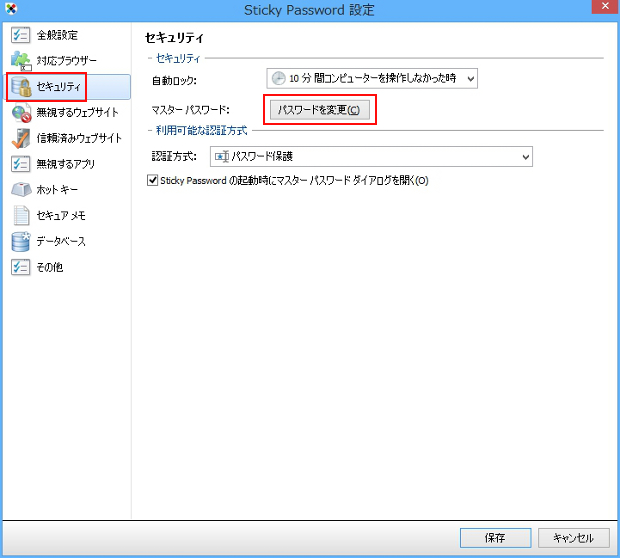Image resolution: width=620 pixels, height=558 pixels.
Task: Click the bold セキュリティ page title
Action: click(174, 38)
